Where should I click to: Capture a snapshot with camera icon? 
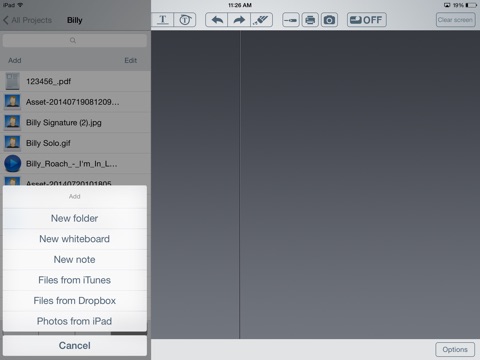tap(329, 20)
